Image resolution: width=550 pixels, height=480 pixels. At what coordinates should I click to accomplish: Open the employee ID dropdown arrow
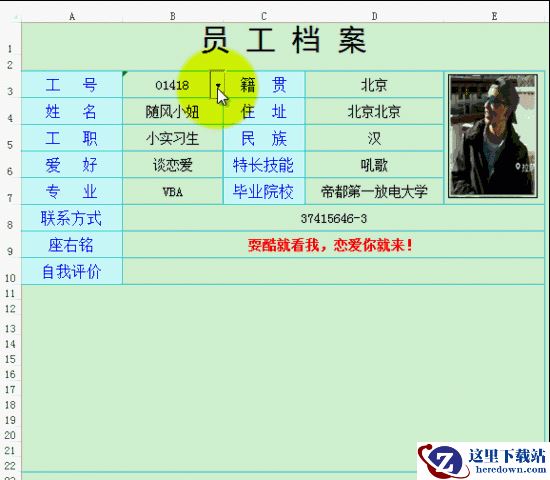[x=217, y=85]
